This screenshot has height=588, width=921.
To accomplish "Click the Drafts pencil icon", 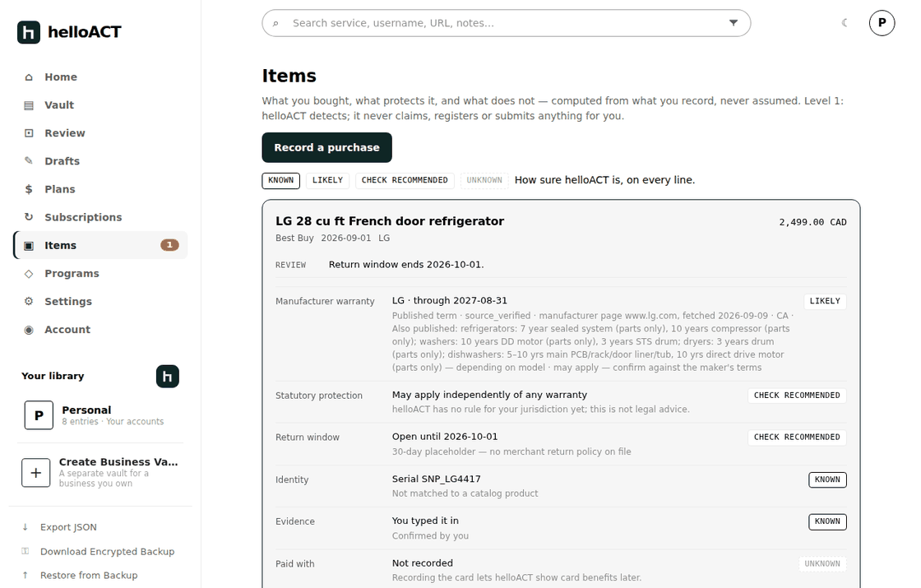I will (x=29, y=161).
